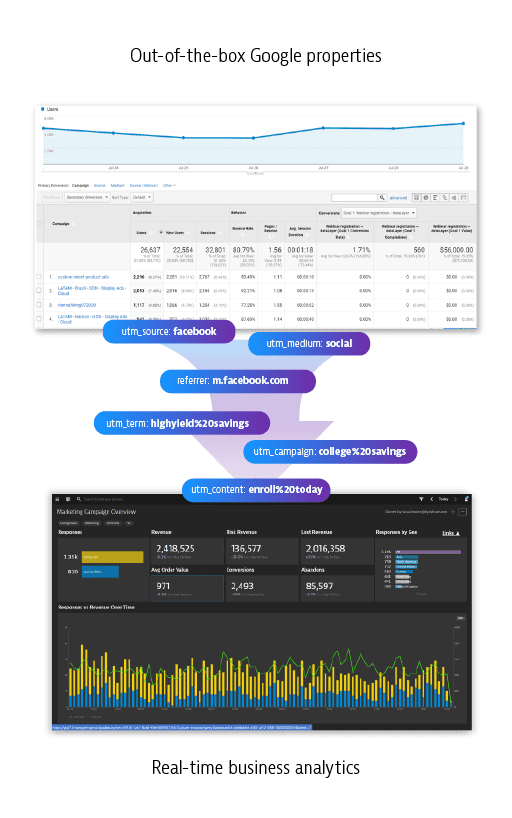Check row 3 campaign checkbox
The image size is (512, 818).
39,304
